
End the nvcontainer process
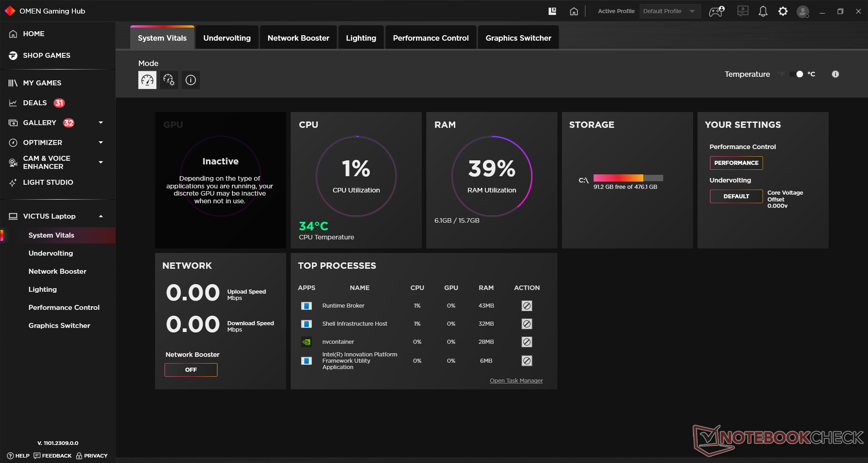527,342
